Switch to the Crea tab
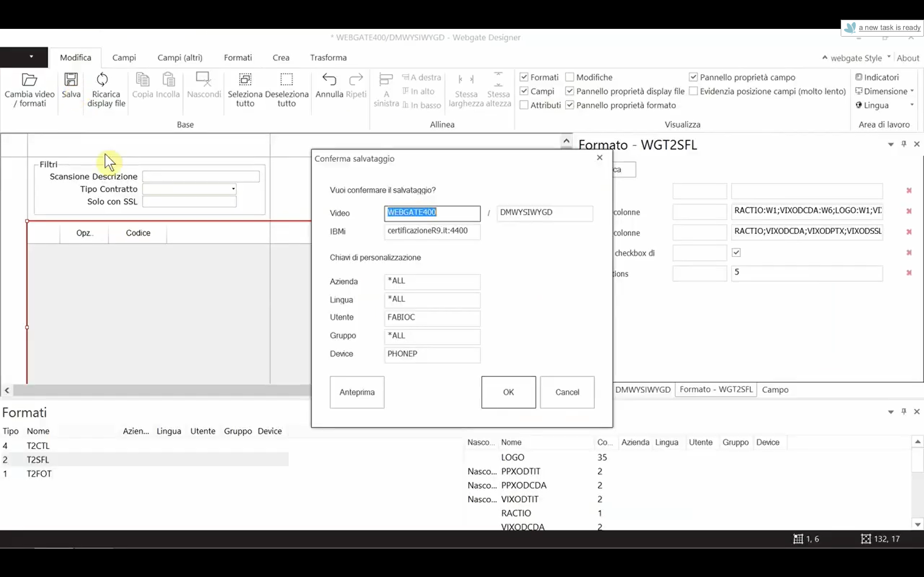This screenshot has width=924, height=577. tap(281, 57)
